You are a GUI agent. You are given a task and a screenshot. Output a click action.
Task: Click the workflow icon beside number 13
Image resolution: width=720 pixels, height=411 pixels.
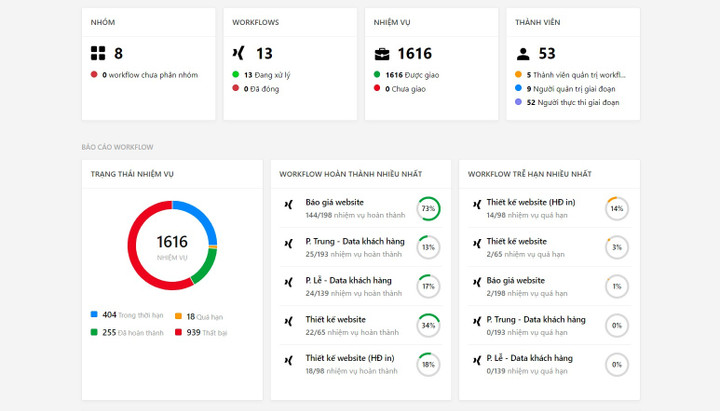[237, 54]
